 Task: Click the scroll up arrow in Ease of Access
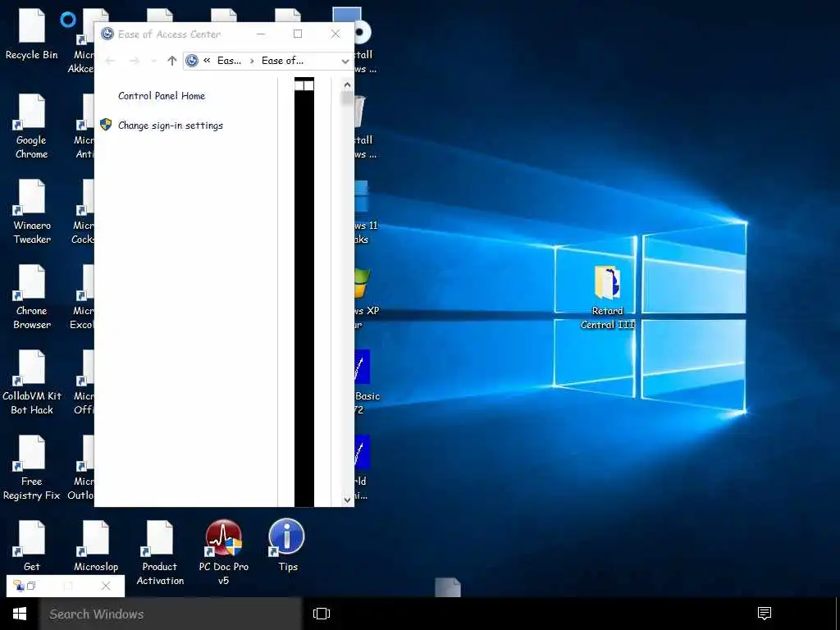tap(347, 84)
